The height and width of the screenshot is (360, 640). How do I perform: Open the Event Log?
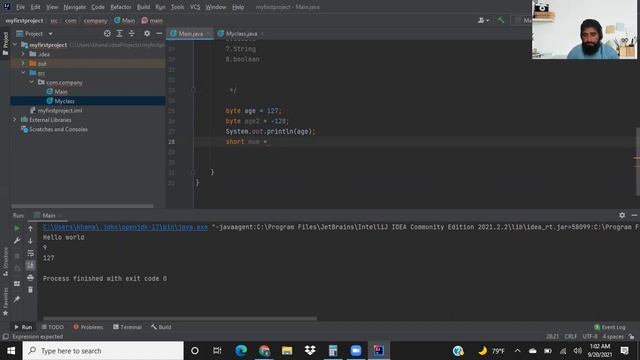610,327
